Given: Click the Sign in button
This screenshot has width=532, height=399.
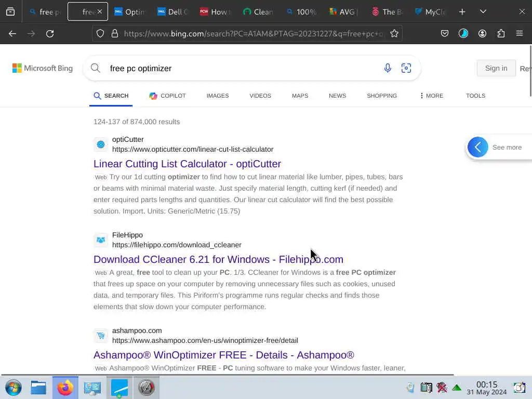Looking at the screenshot, I should click(x=496, y=68).
